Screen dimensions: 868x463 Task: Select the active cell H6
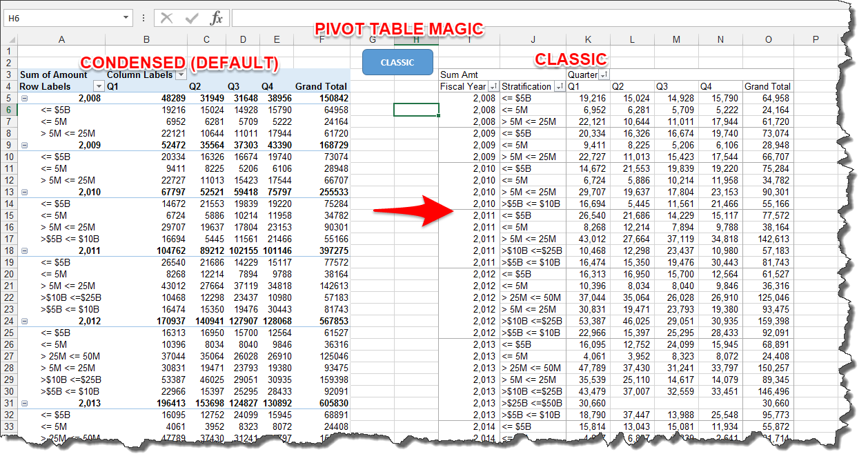(416, 110)
